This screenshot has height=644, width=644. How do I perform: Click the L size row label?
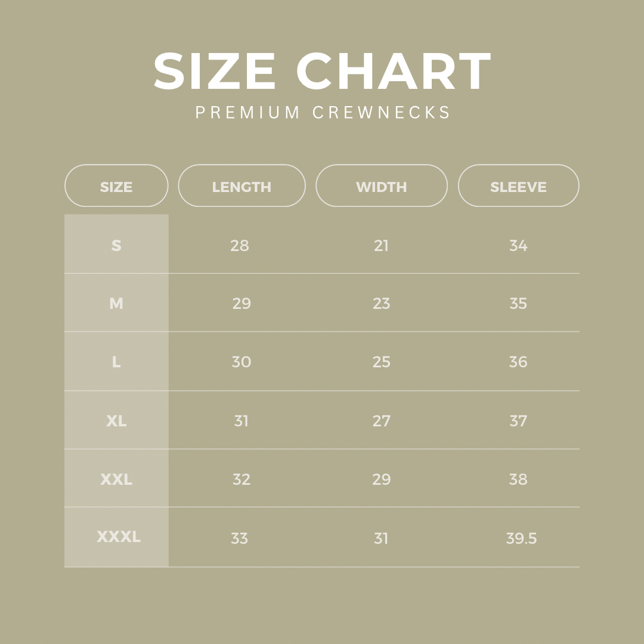click(116, 361)
